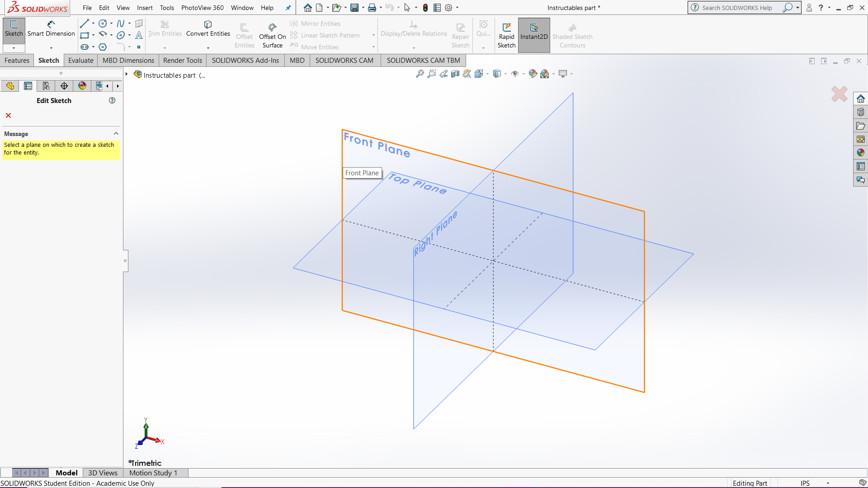Image resolution: width=868 pixels, height=488 pixels.
Task: Enable Shaded Sketch Contours
Action: (x=572, y=35)
